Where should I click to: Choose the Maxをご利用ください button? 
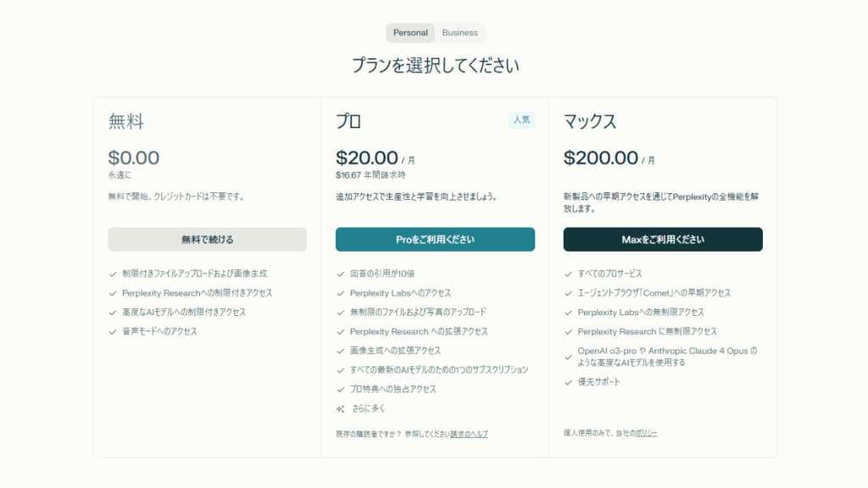tap(663, 240)
